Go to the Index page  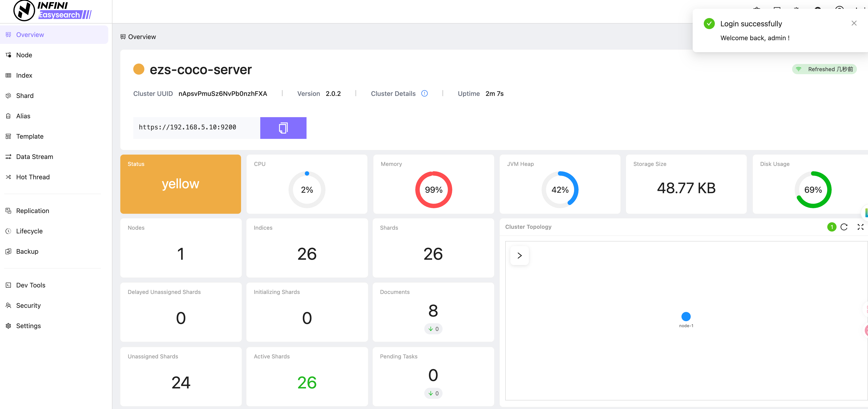click(24, 75)
